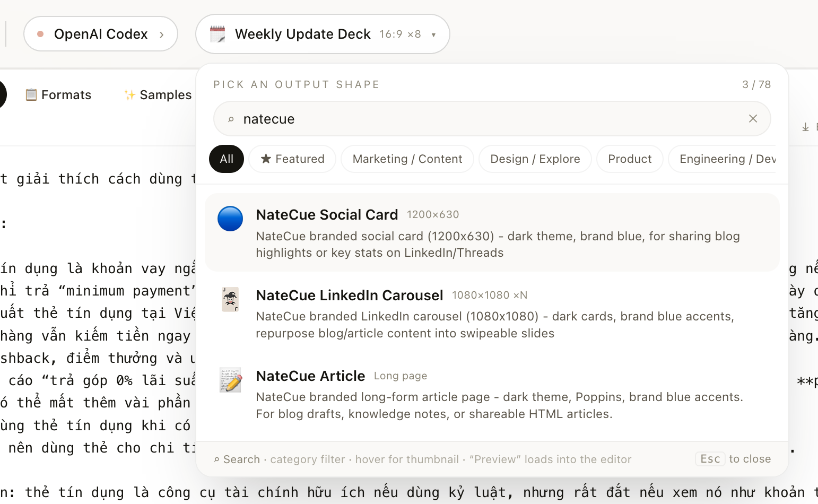Image resolution: width=818 pixels, height=504 pixels.
Task: Click the 1080×1080 ×N size label
Action: [x=490, y=295]
